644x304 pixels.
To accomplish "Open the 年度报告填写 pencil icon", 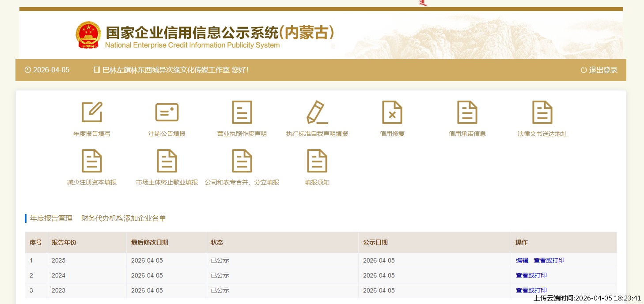I will tap(92, 112).
